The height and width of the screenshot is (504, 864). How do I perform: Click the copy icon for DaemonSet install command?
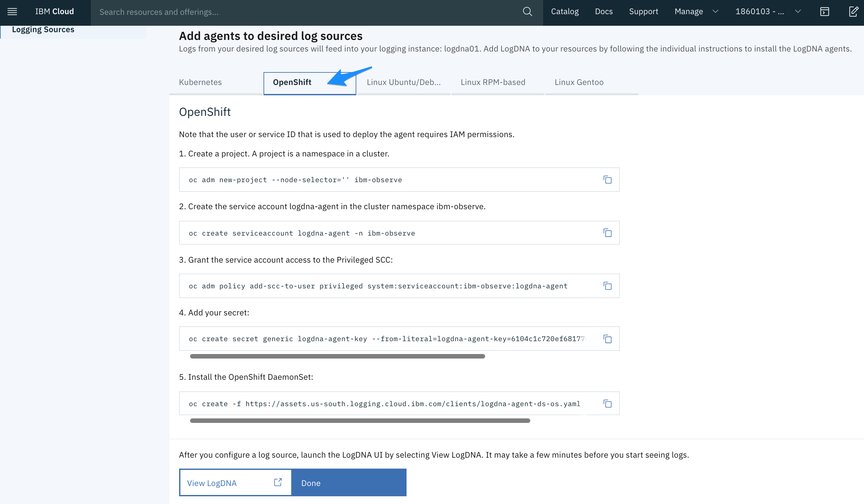coord(607,403)
